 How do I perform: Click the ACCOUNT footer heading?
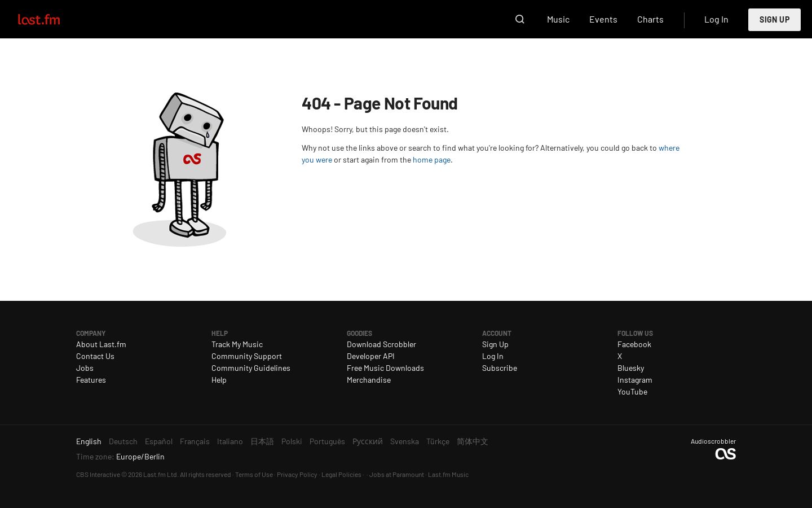(x=497, y=333)
